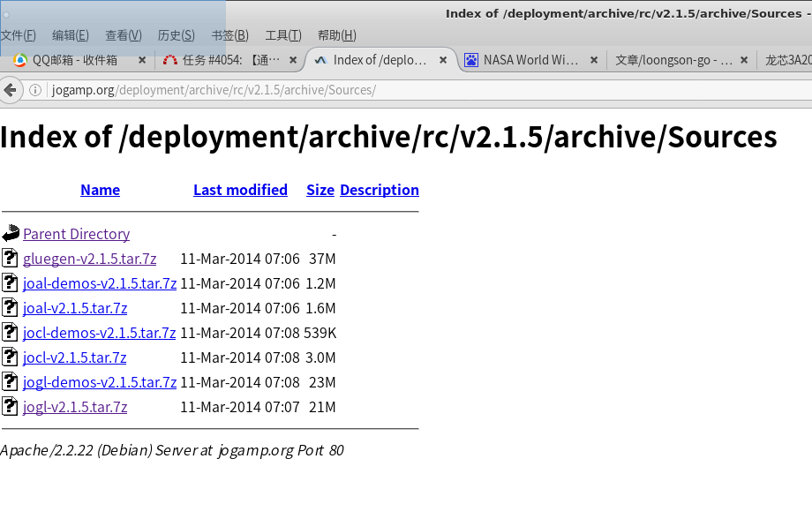Click file icon beside joal-demos-v2.1.5.tar.7z

click(x=10, y=283)
